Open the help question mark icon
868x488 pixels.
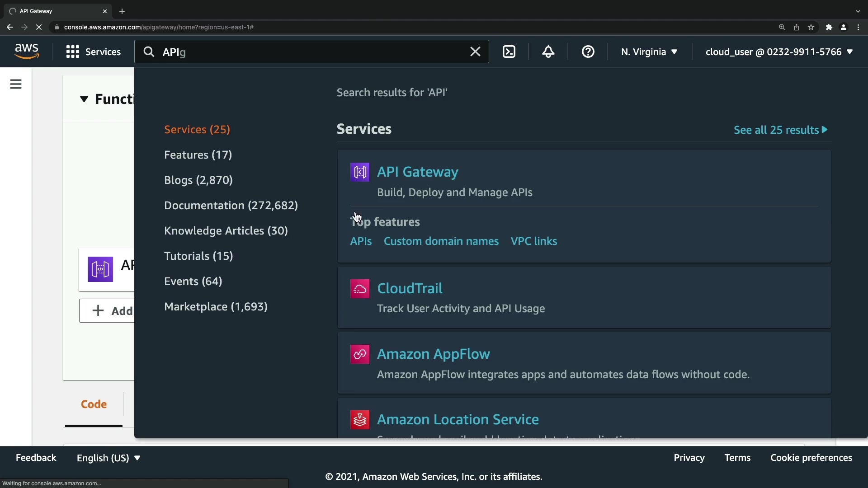pos(588,52)
